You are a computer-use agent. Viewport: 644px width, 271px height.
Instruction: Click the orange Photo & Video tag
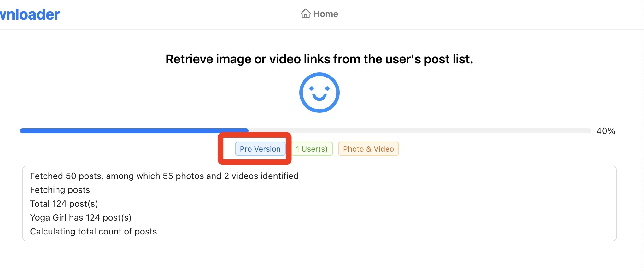[x=368, y=149]
